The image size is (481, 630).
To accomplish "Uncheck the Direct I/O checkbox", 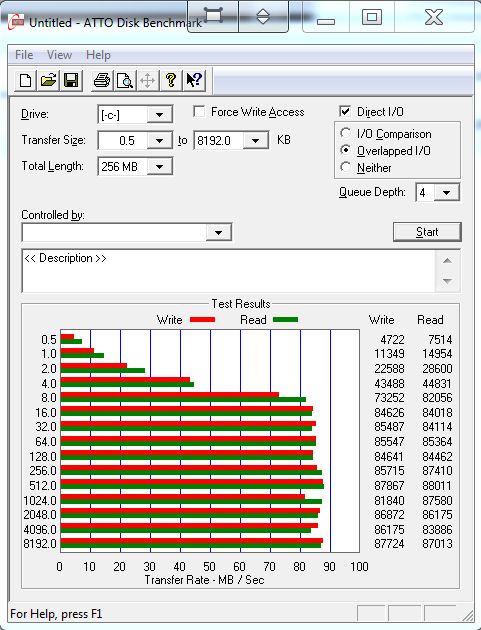I will point(345,111).
